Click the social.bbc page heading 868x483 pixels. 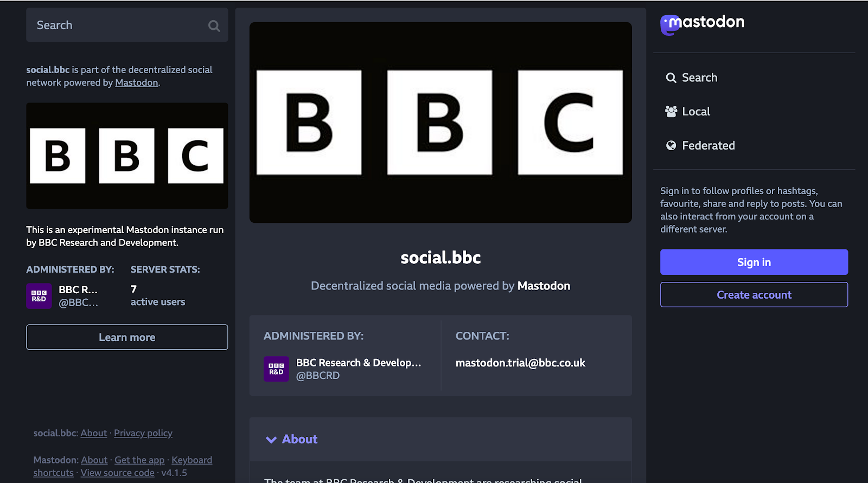(x=441, y=257)
